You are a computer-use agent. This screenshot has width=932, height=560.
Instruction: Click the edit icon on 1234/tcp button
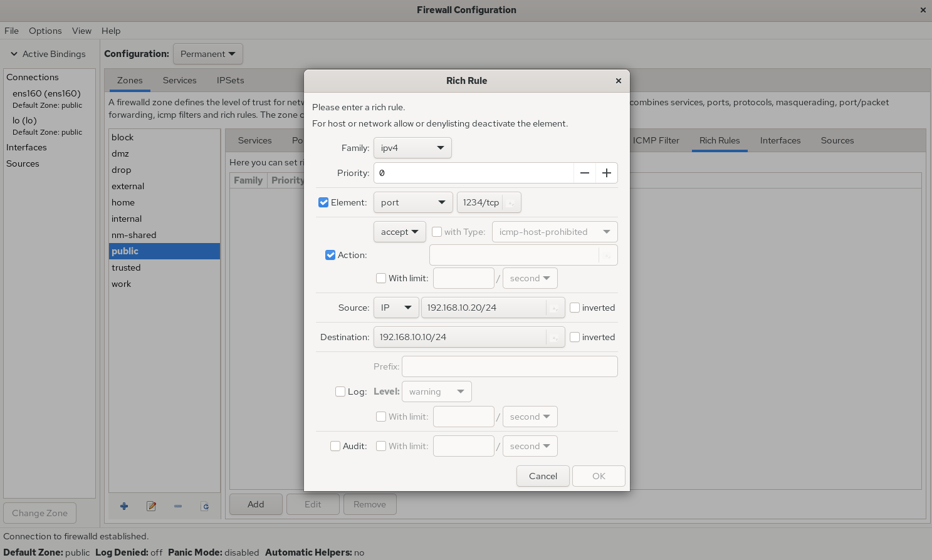point(511,203)
